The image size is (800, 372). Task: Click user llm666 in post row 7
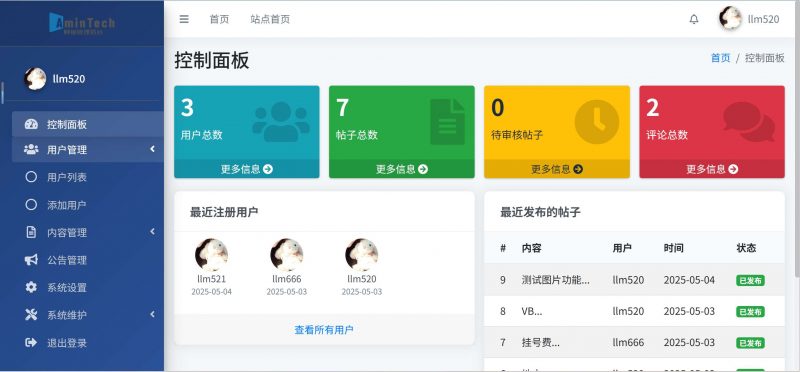coord(628,342)
